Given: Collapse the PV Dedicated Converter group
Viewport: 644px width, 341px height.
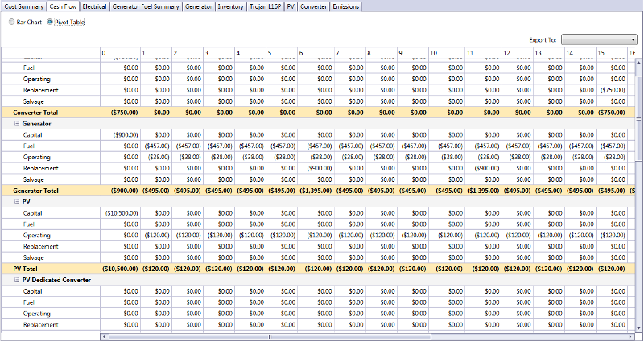Looking at the screenshot, I should point(17,280).
